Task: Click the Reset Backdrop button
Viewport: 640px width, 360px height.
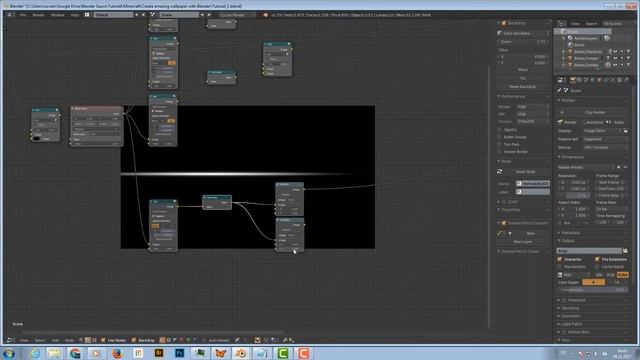Action: [x=523, y=87]
